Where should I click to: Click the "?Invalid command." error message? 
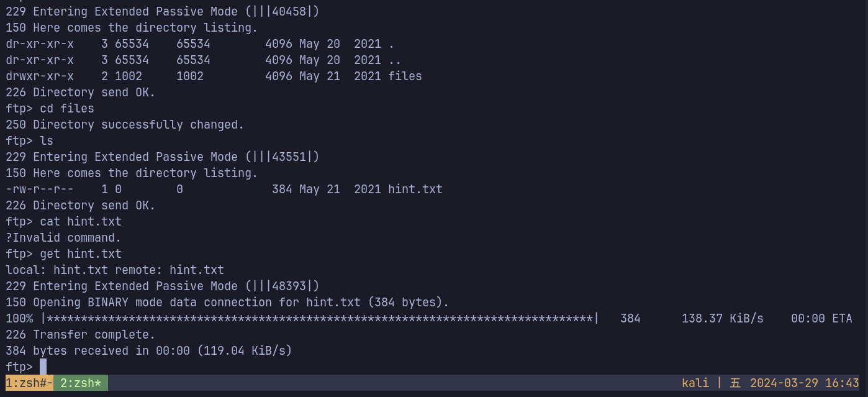63,238
